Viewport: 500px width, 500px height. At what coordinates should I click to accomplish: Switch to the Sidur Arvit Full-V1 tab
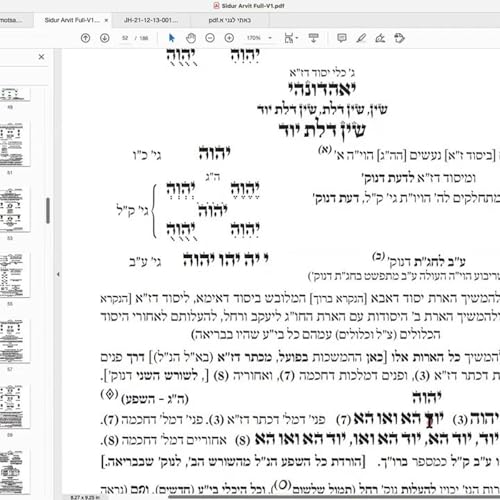click(x=72, y=20)
